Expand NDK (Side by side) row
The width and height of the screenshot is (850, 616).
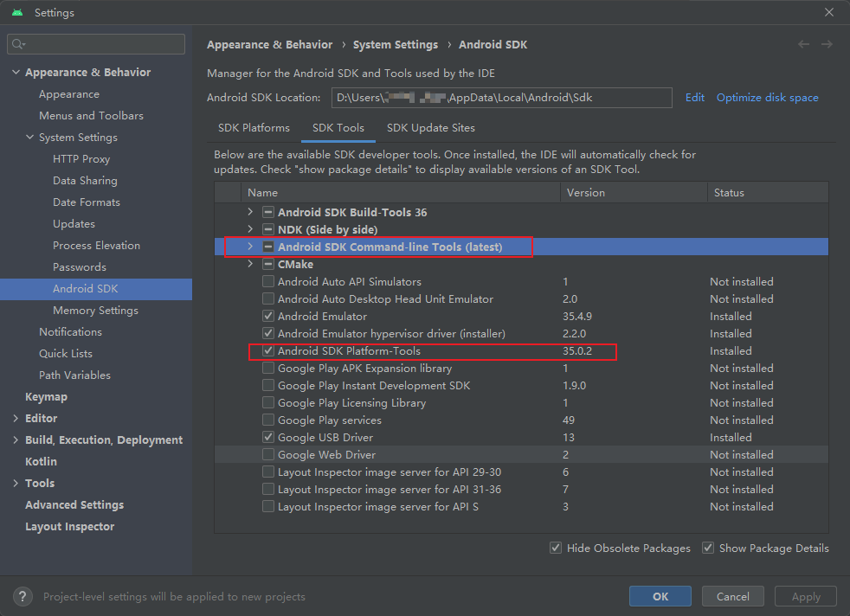pos(250,229)
